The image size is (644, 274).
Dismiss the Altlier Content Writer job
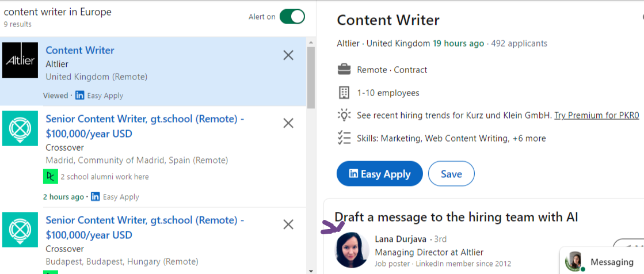288,55
